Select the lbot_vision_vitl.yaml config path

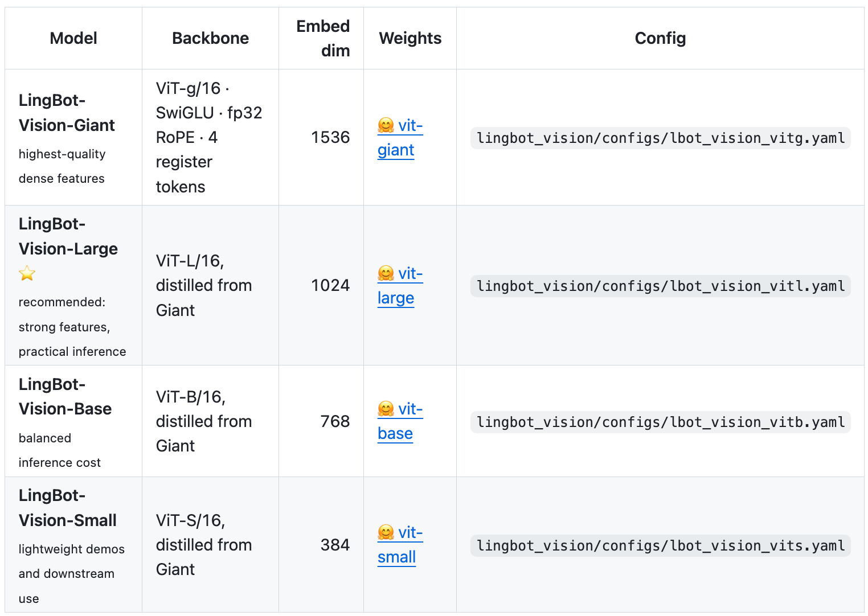[x=660, y=286]
